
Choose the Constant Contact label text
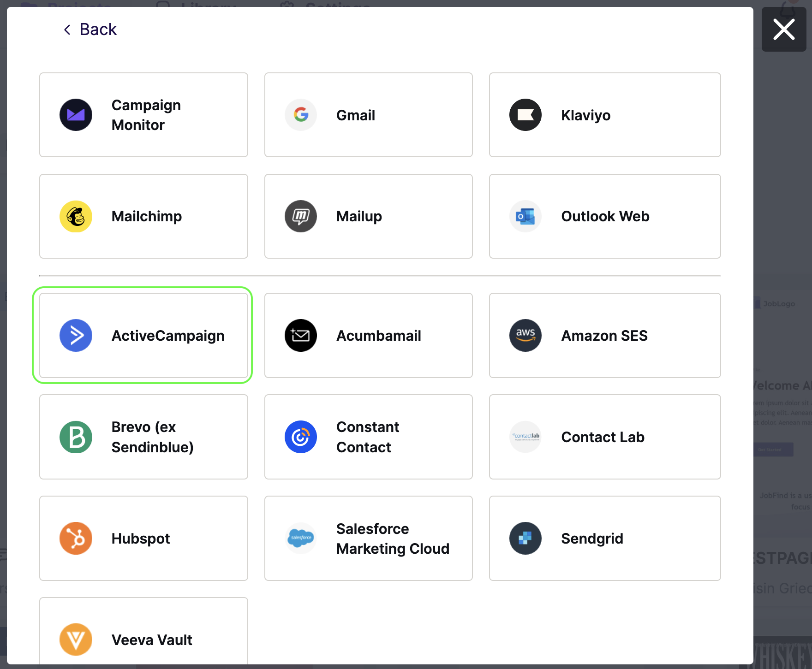(368, 437)
